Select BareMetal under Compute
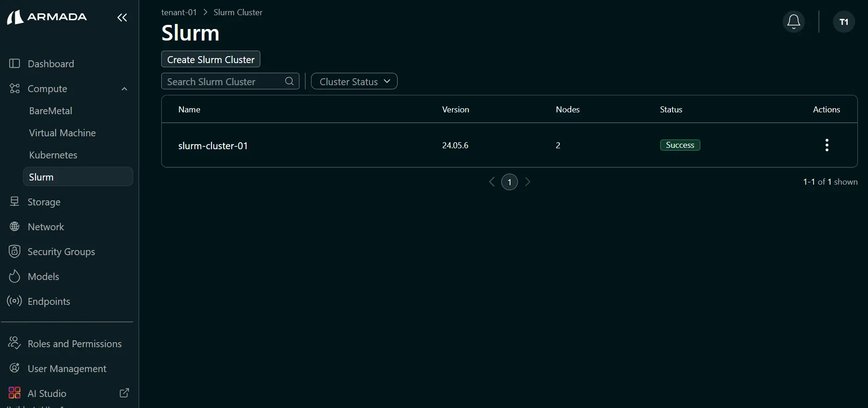868x408 pixels. 51,111
